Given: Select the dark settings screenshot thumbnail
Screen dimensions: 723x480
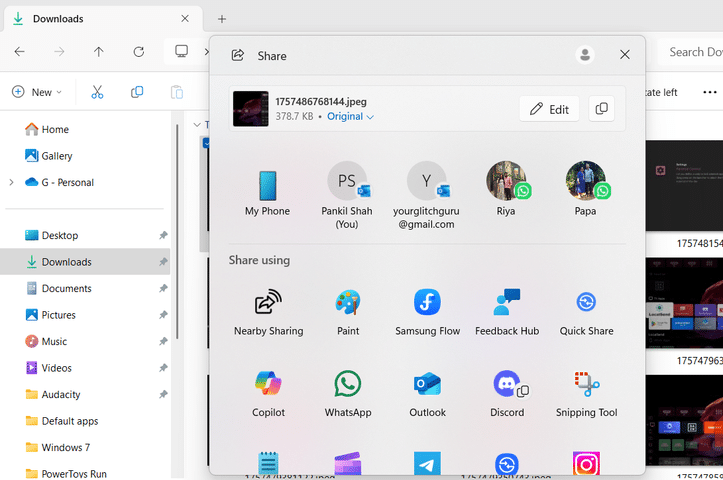Looking at the screenshot, I should (x=684, y=185).
